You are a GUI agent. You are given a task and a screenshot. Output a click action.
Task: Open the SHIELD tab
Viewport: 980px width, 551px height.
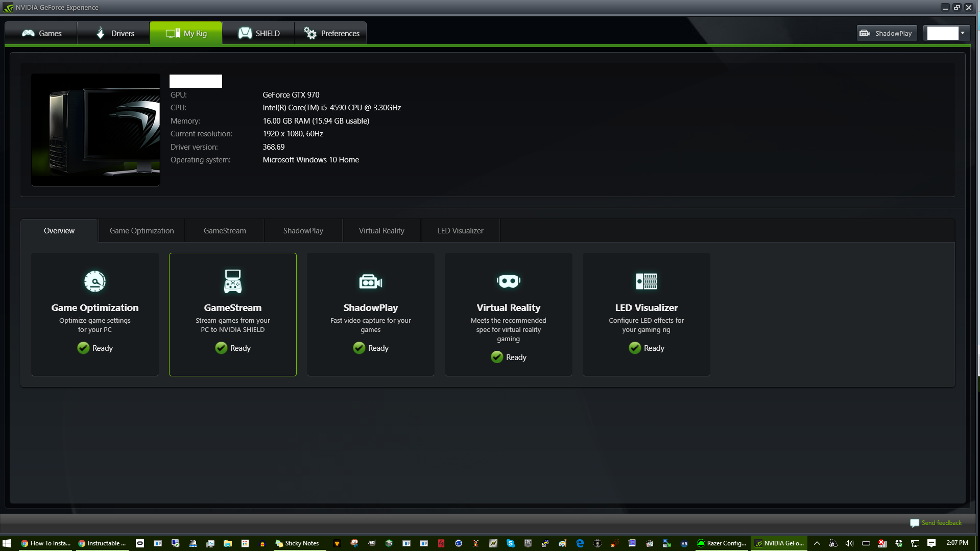tap(258, 33)
